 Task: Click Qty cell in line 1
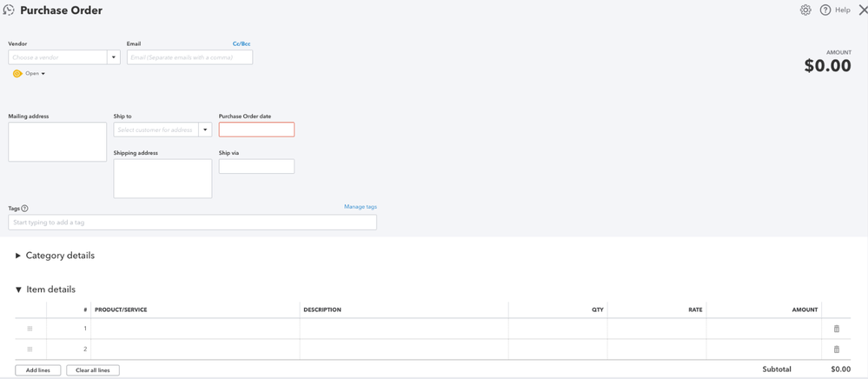558,329
